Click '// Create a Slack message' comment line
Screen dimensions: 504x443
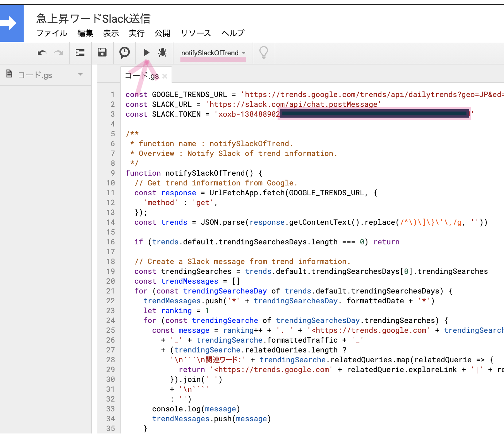[242, 262]
